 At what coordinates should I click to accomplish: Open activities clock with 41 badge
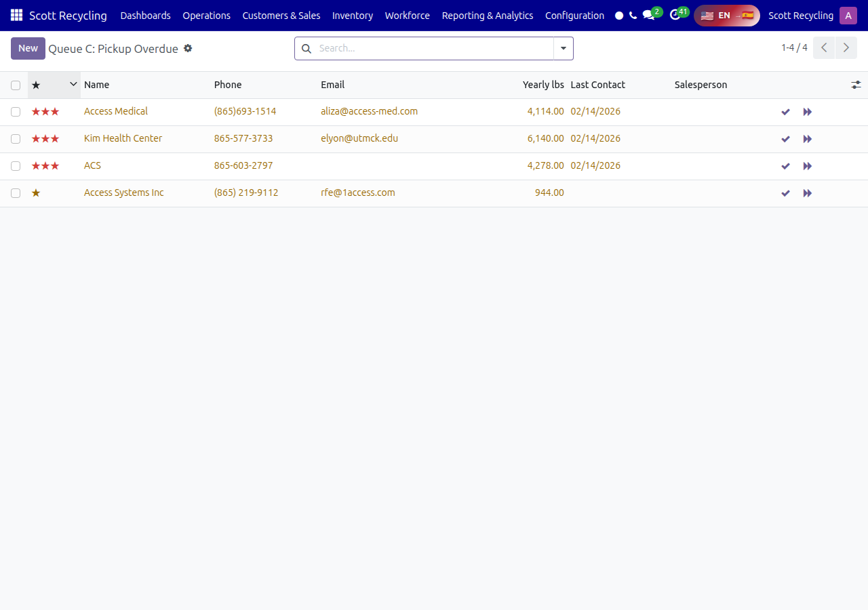(x=679, y=14)
